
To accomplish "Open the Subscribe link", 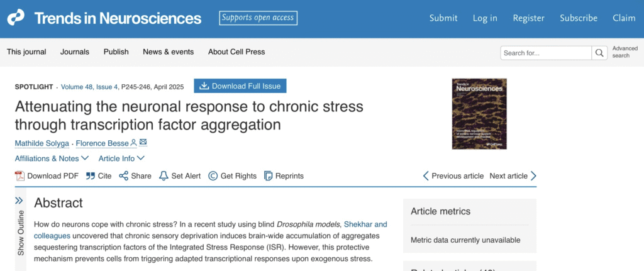I will tap(579, 18).
